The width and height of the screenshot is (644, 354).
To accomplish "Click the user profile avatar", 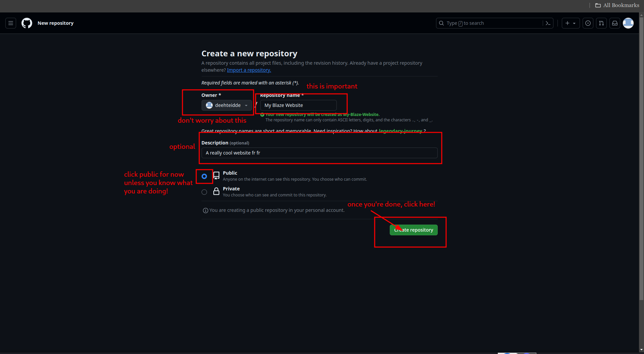I will (628, 23).
